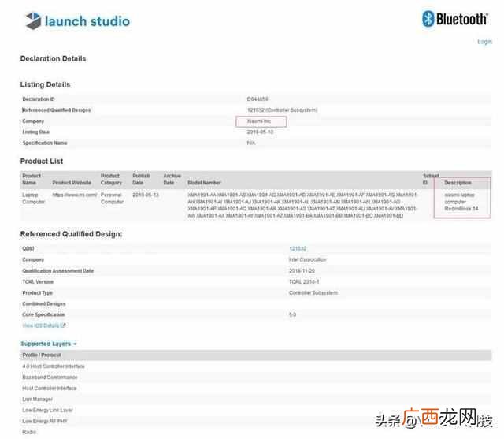Click the TCRL 2018-1 value

click(x=304, y=281)
